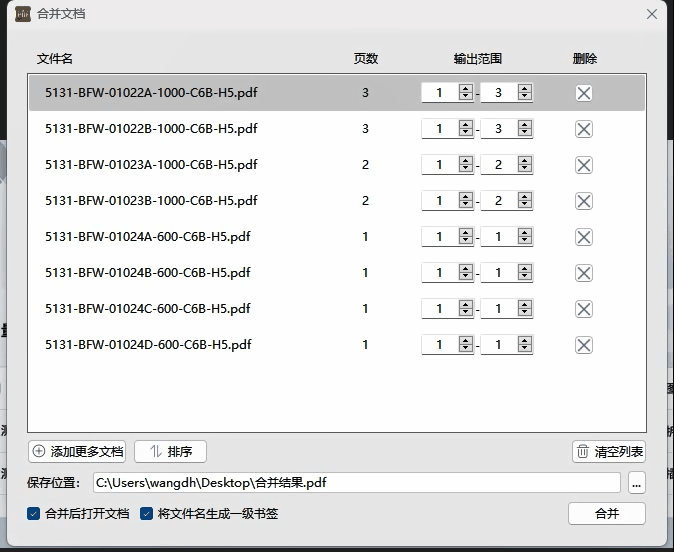Viewport: 674px width, 552px height.
Task: Click the spinner on 01024D's end page field
Action: coord(525,345)
